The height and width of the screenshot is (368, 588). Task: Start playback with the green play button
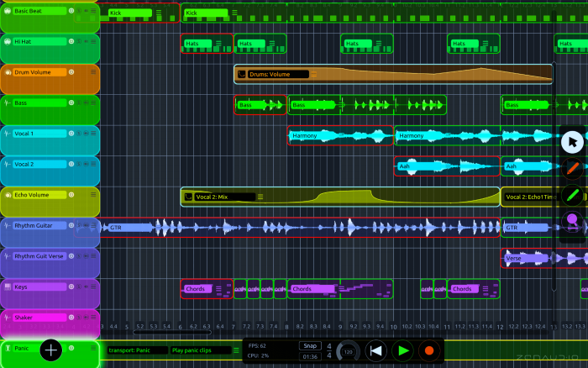click(402, 350)
